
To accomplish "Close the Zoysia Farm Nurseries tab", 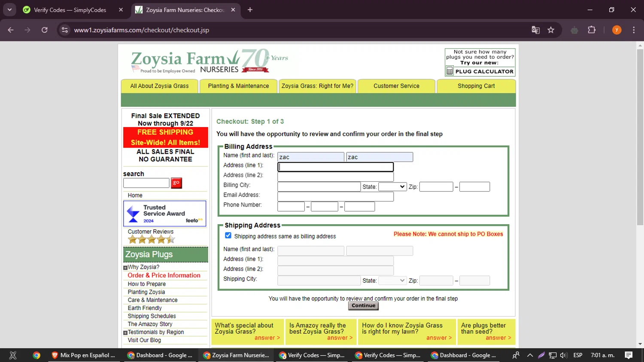I will (233, 10).
